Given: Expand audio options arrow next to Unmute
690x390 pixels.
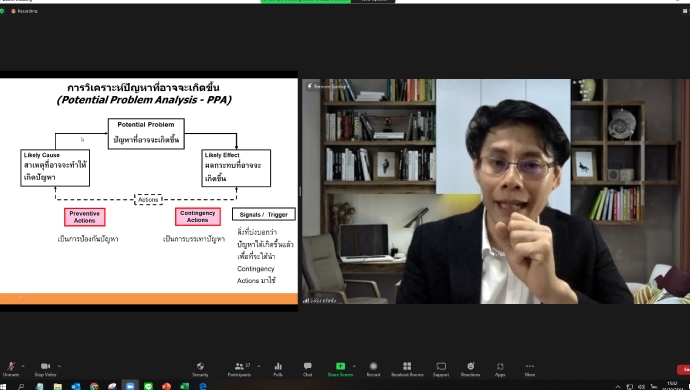Looking at the screenshot, I should 23,366.
